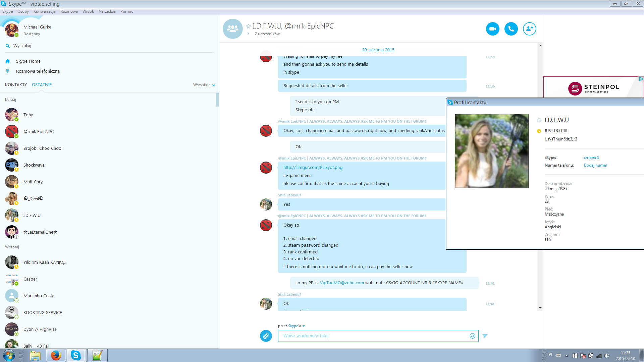This screenshot has width=644, height=362.
Task: Click the VipTaeMO@zoho.com email link
Action: pyautogui.click(x=342, y=283)
